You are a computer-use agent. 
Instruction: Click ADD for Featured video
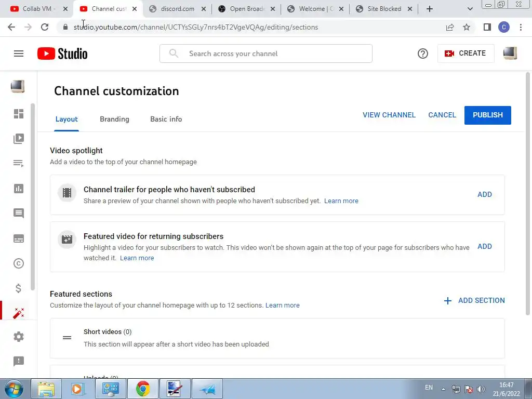[x=485, y=247]
